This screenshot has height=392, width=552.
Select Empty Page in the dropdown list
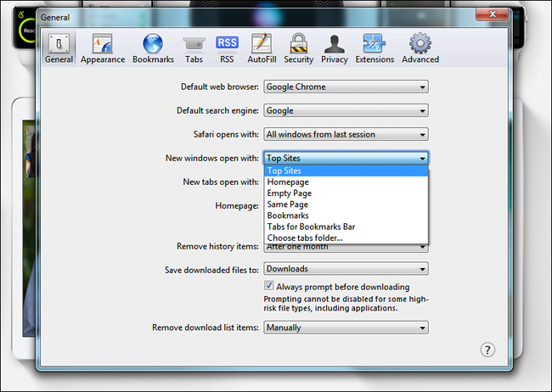pyautogui.click(x=346, y=193)
